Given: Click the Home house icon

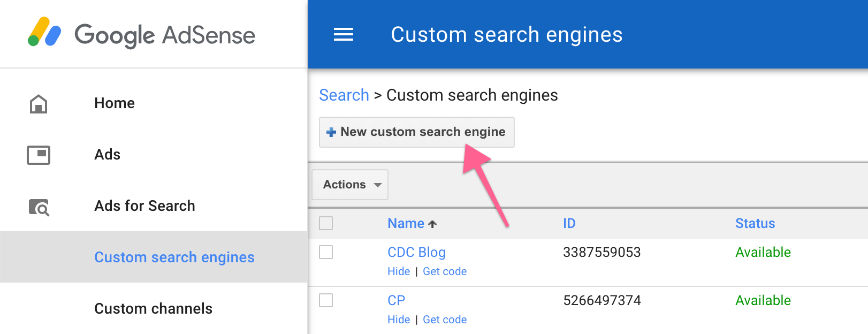Looking at the screenshot, I should (39, 103).
